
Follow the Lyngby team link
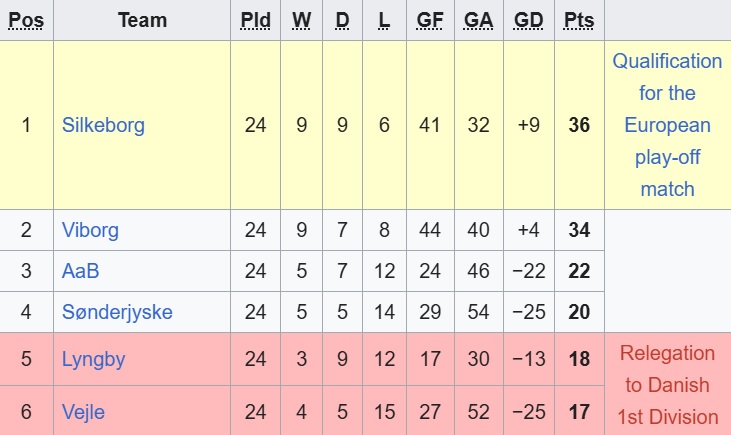click(x=93, y=359)
